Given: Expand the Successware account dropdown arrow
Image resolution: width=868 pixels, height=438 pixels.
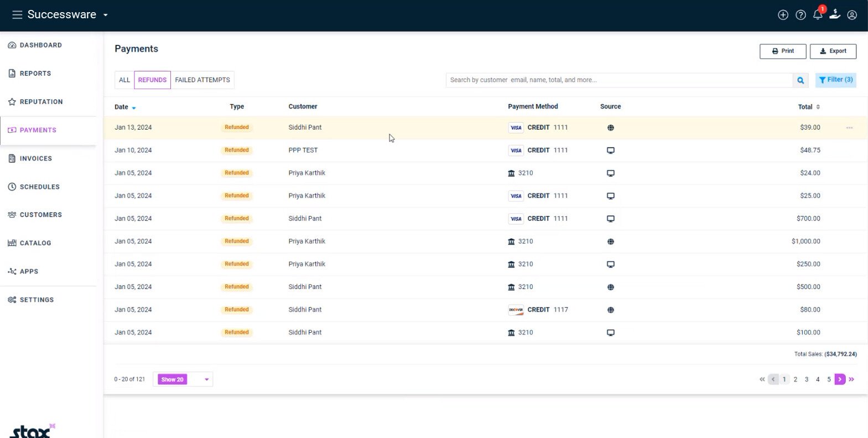Looking at the screenshot, I should 105,15.
